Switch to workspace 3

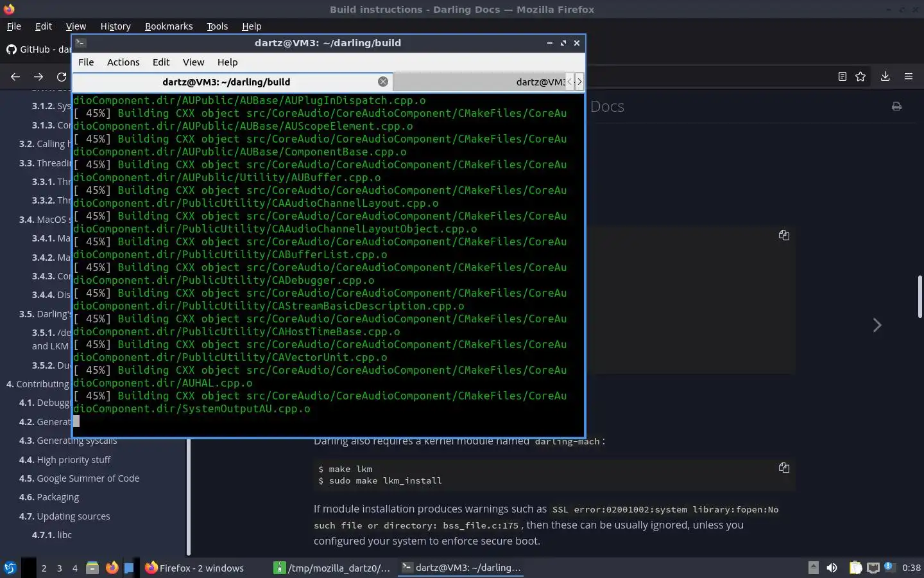[x=60, y=568]
